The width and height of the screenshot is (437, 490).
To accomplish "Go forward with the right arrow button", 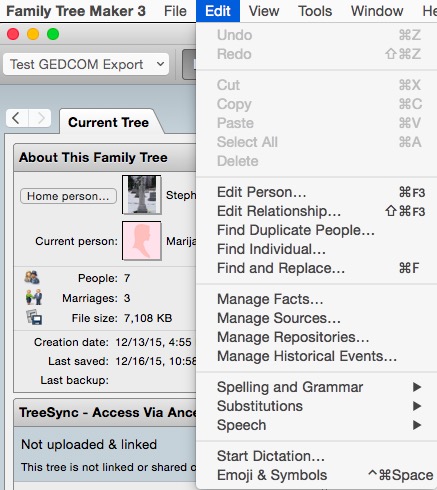I will [x=40, y=118].
